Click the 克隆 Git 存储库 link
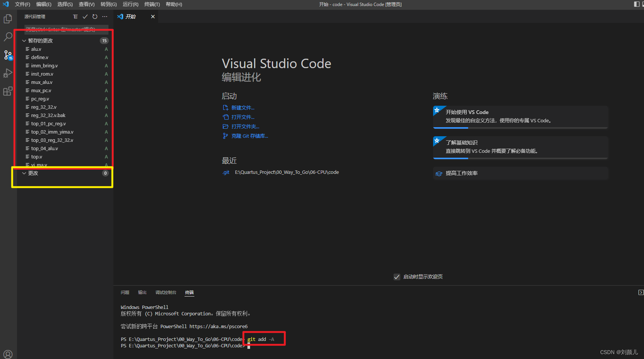Image resolution: width=644 pixels, height=359 pixels. pyautogui.click(x=250, y=136)
